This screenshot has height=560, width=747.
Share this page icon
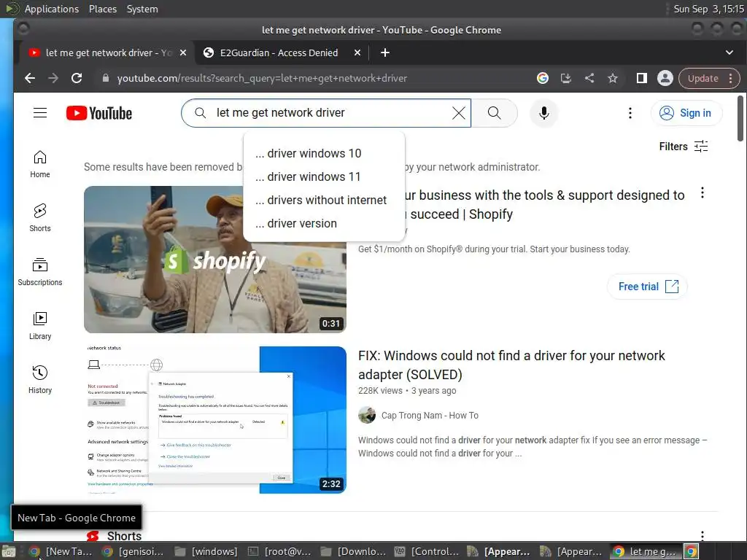point(589,78)
